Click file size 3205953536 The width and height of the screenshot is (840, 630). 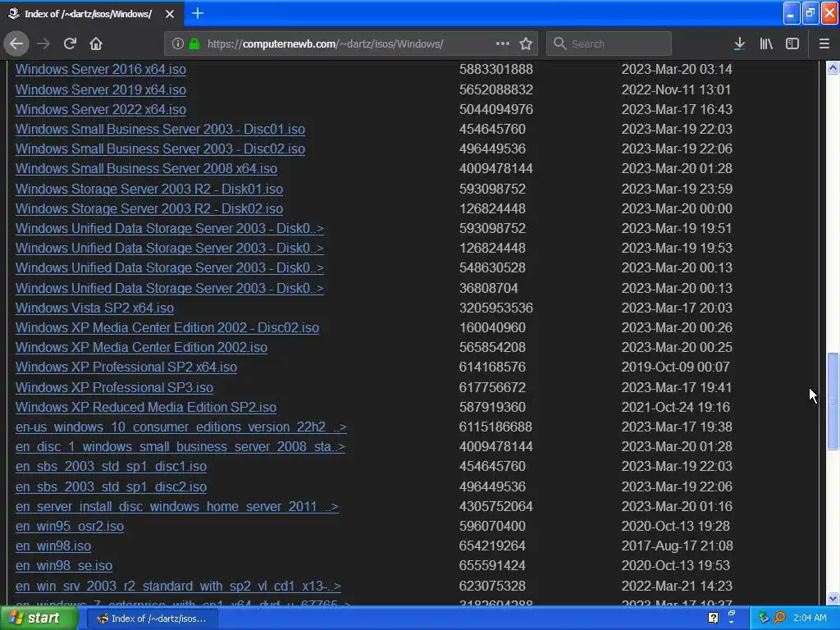coord(496,308)
